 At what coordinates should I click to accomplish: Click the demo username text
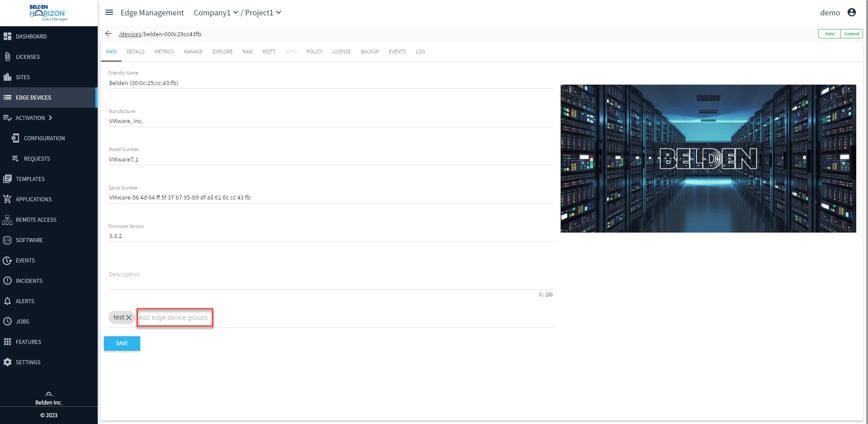(x=830, y=13)
